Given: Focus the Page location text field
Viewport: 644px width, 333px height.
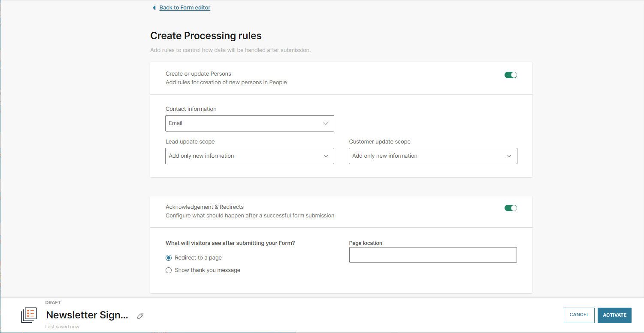Looking at the screenshot, I should pos(432,255).
